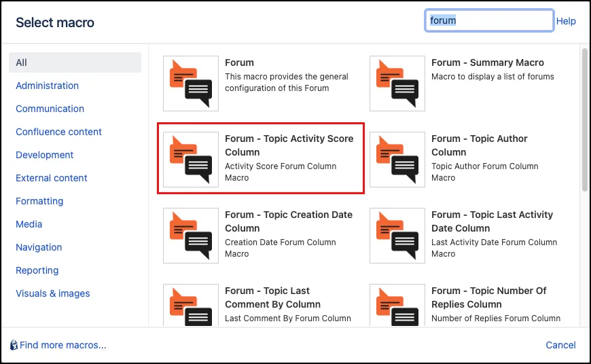Click Forum - Topic Creation Date Column title
The width and height of the screenshot is (591, 364).
289,221
